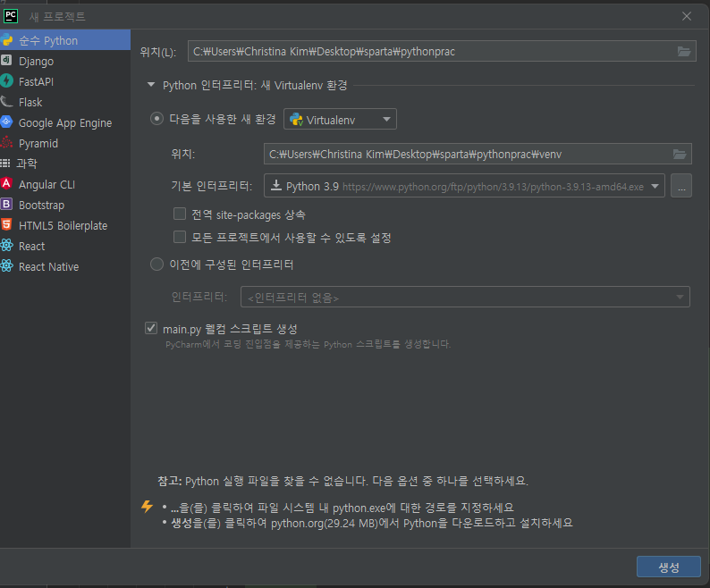The image size is (710, 588).
Task: Click the 생성 create button
Action: click(668, 567)
